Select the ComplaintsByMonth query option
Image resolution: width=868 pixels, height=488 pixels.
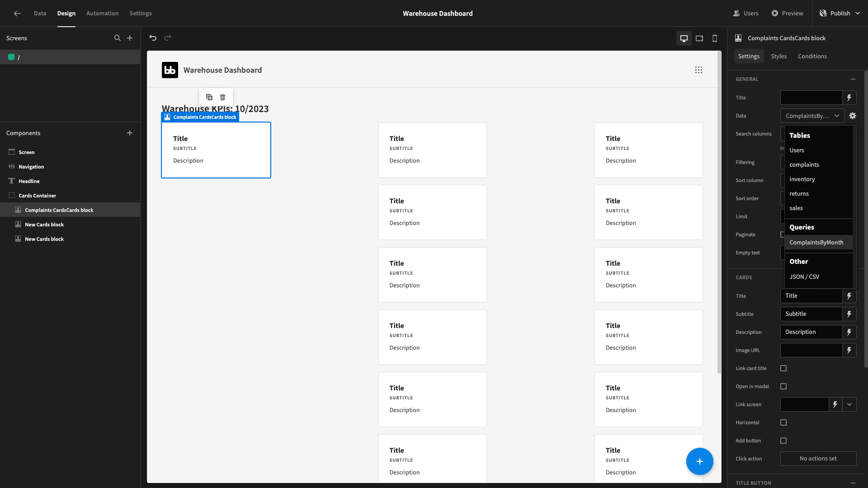pos(818,243)
